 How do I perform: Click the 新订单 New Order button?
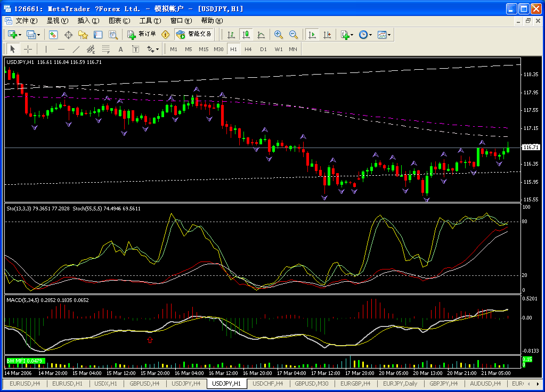(142, 35)
